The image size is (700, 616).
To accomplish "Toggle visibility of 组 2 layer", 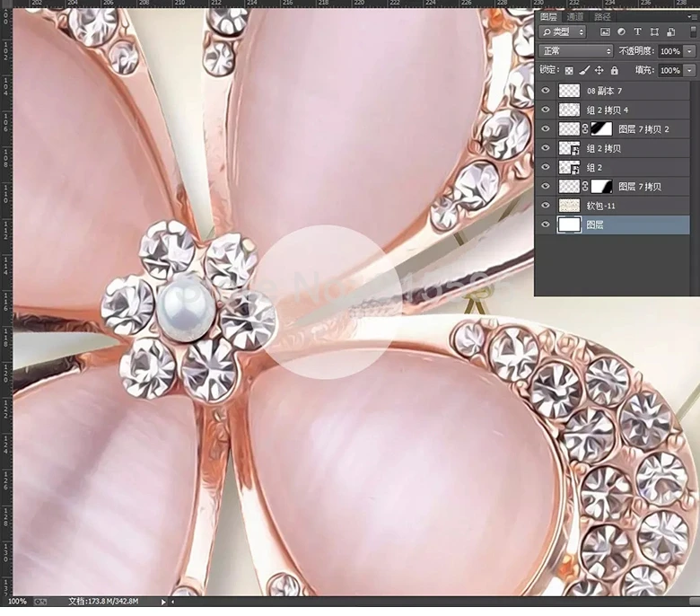I will tap(546, 167).
